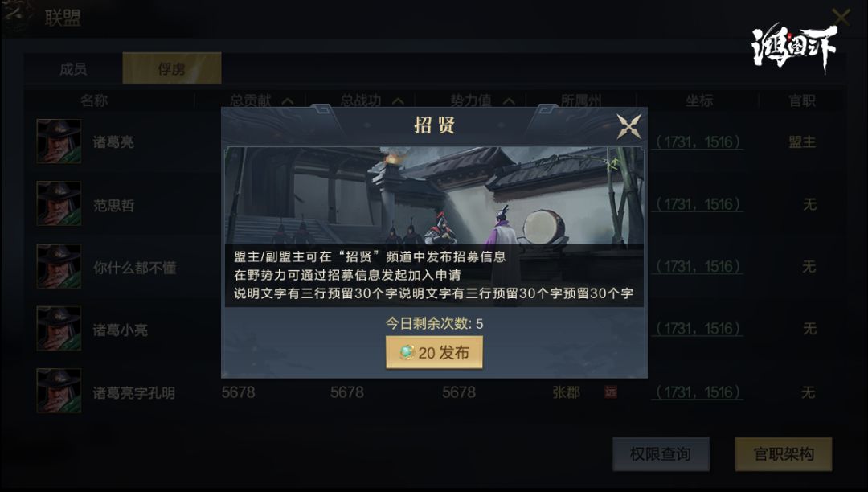
Task: Click the 鸿图之下 game logo
Action: tap(794, 47)
